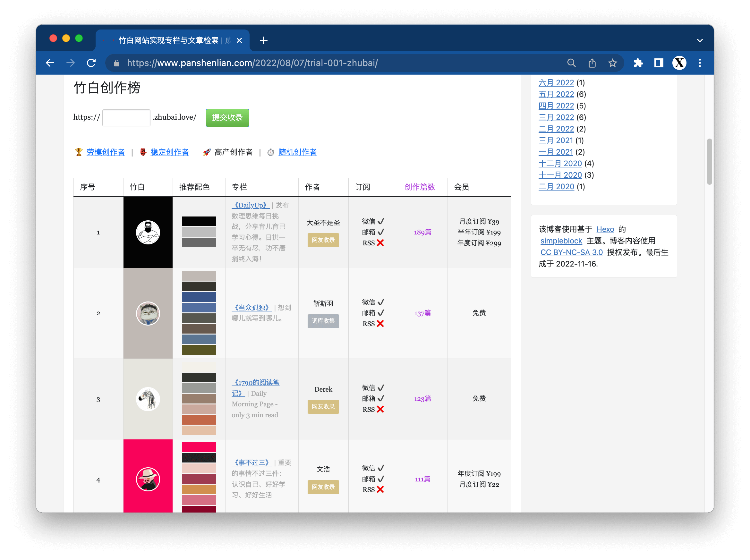Open the zoom magnifier in address bar
Image resolution: width=750 pixels, height=560 pixels.
(x=572, y=63)
